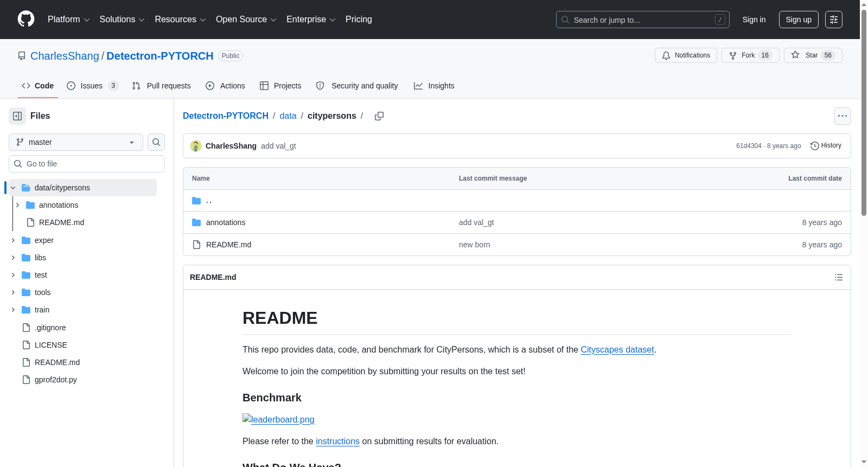868x467 pixels.
Task: Open commit 61d4304 link
Action: pos(749,146)
